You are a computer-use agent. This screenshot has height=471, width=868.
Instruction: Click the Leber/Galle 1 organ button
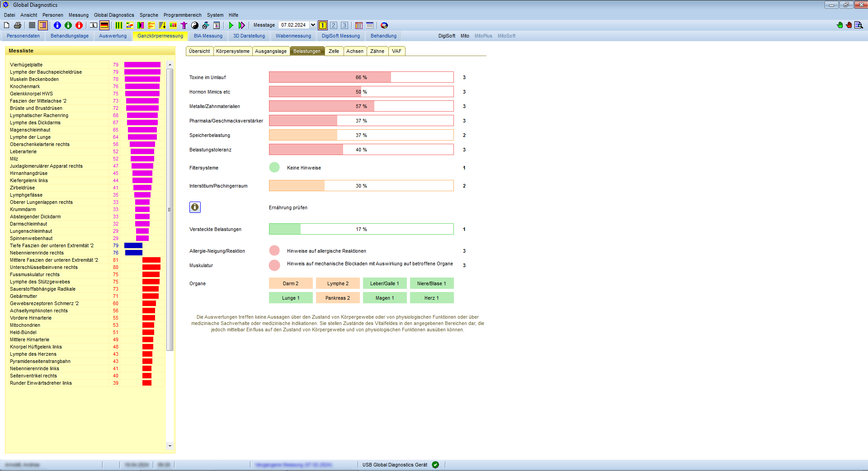point(385,283)
